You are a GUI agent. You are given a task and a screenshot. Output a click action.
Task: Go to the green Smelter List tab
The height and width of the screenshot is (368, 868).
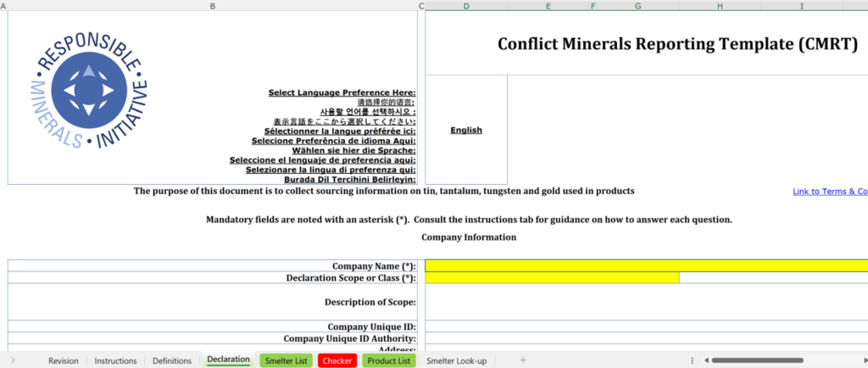pos(286,361)
